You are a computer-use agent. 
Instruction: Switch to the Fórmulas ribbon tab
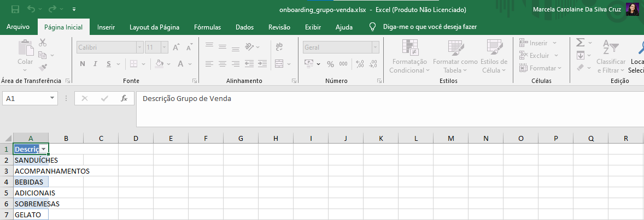[207, 27]
